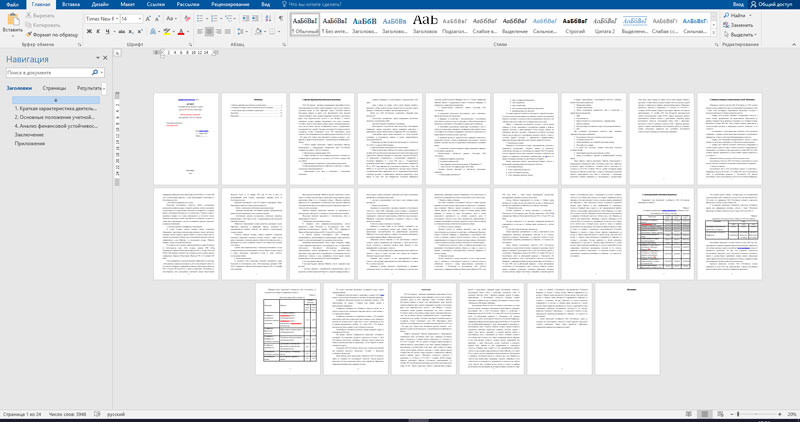This screenshot has width=800, height=422.
Task: Justify paragraph text
Action: 228,32
